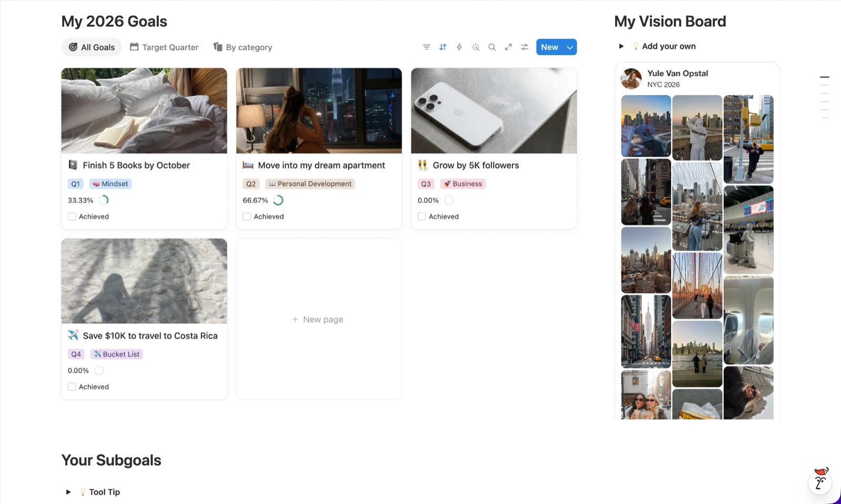This screenshot has width=841, height=504.
Task: Click the Mindset category tag
Action: click(x=110, y=184)
